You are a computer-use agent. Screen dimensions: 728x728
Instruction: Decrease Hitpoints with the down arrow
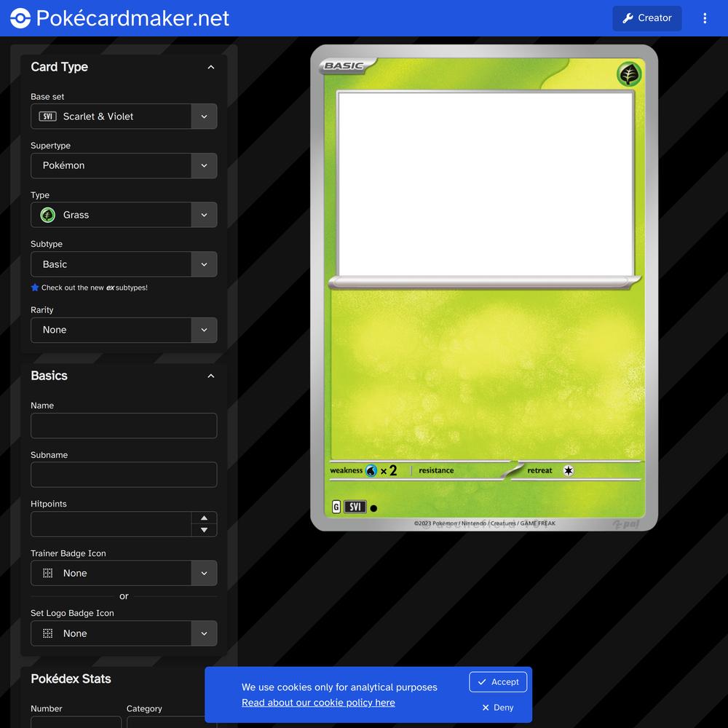coord(204,530)
